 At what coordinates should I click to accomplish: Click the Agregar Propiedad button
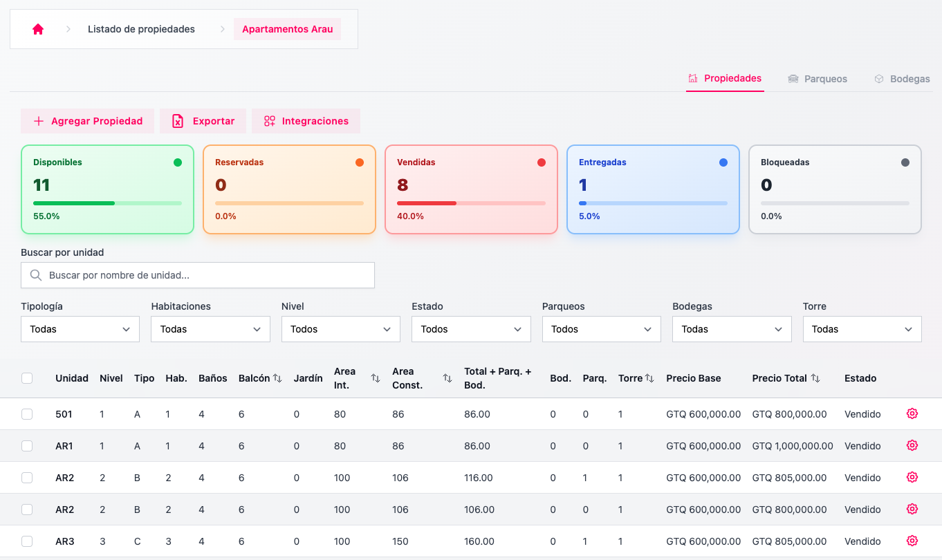88,121
